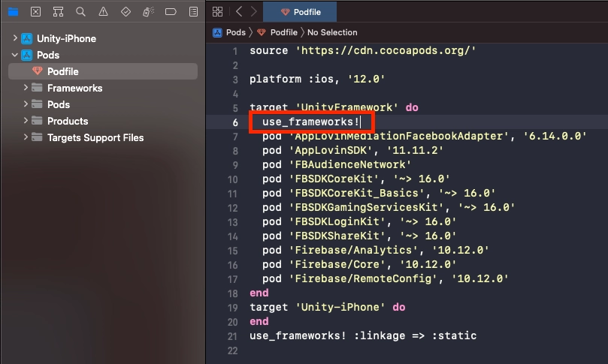Expand the Frameworks folder
The image size is (608, 364).
26,88
